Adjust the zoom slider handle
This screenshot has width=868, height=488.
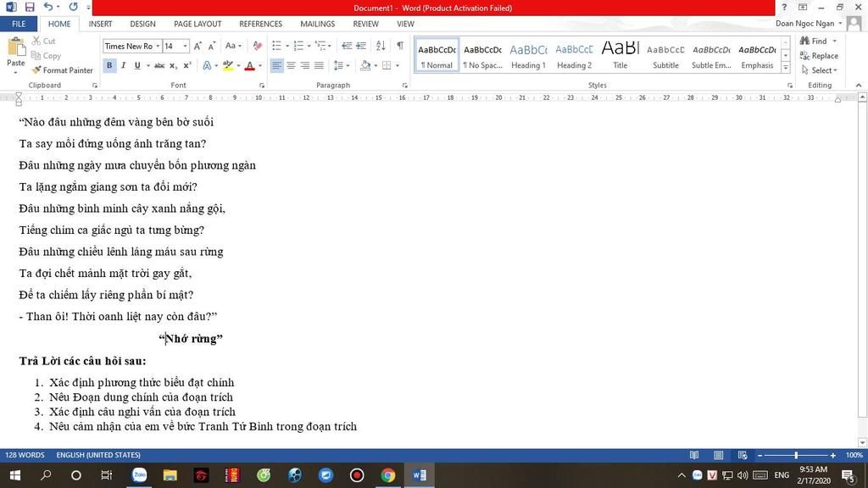(x=796, y=455)
